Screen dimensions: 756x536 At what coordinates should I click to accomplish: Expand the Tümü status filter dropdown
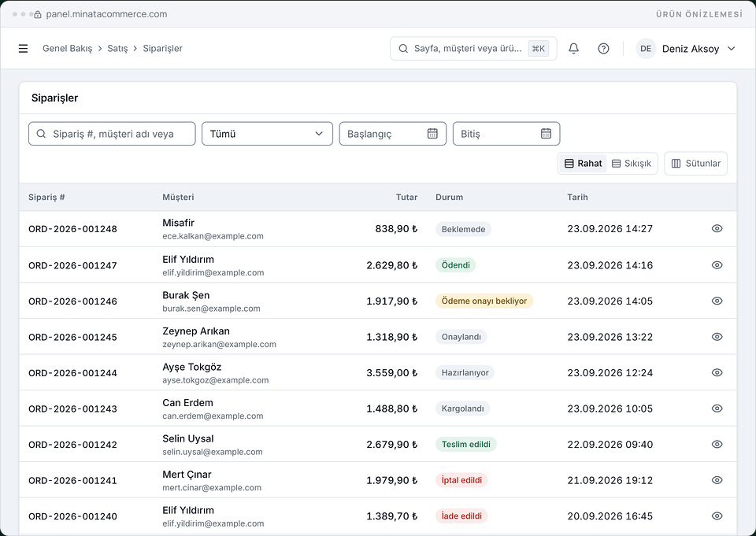[267, 134]
